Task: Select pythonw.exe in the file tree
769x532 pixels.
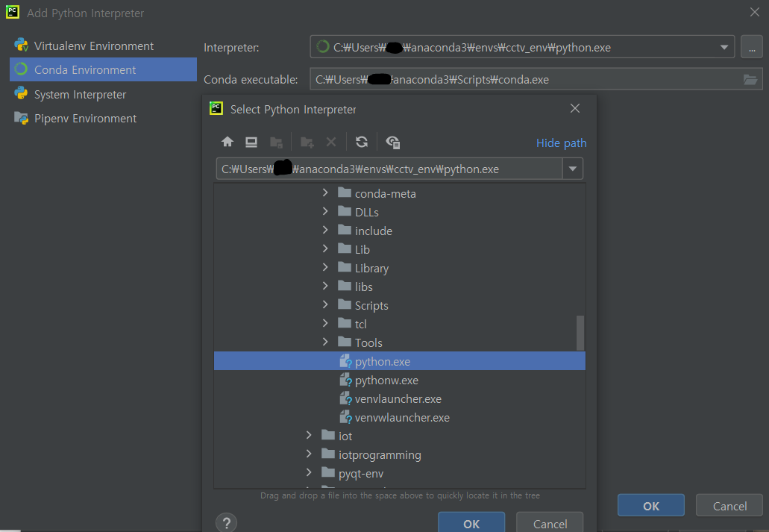Action: [400, 380]
